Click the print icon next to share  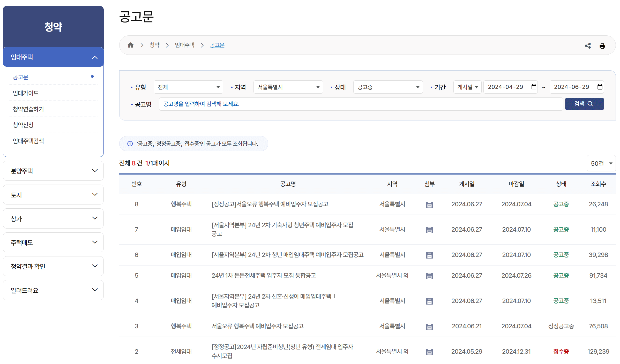tap(603, 45)
